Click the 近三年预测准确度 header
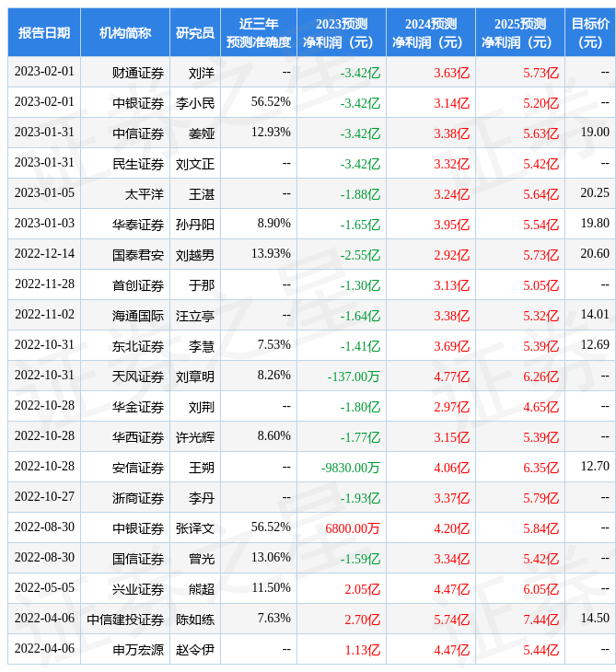616x672 pixels. (259, 33)
